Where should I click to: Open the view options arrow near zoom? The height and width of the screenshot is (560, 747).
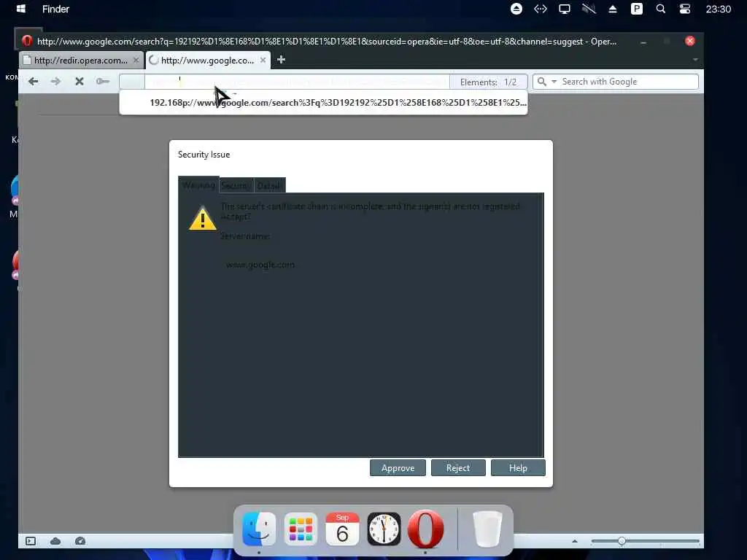(575, 541)
